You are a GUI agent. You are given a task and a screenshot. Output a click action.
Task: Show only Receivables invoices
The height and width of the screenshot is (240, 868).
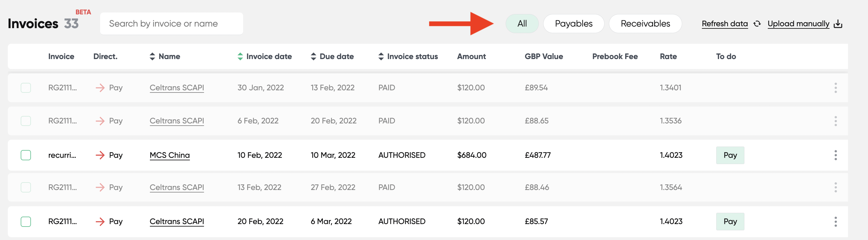click(x=645, y=23)
